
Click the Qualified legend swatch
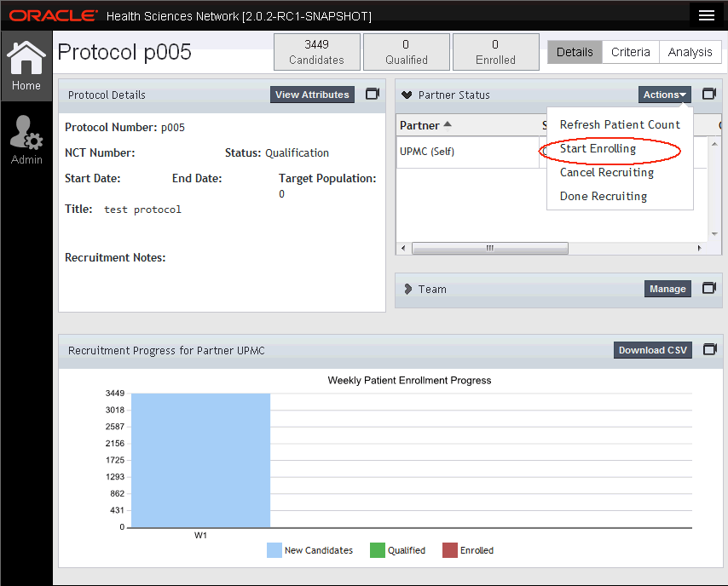[377, 550]
